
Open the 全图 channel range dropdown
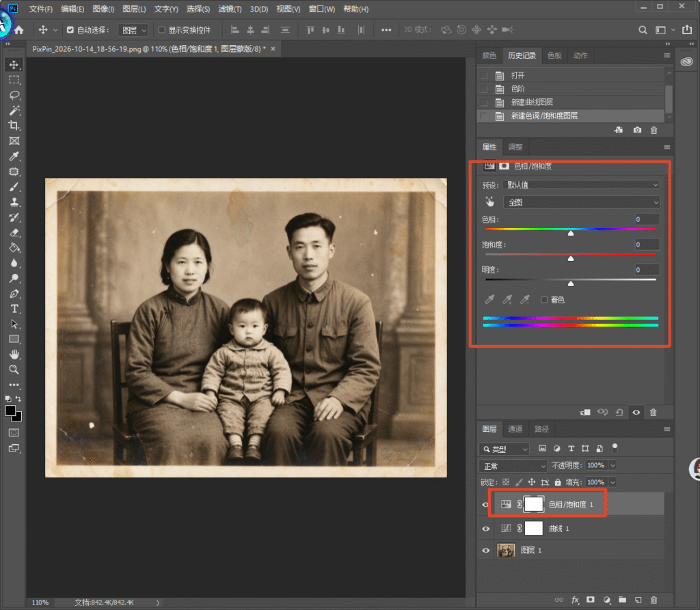[x=582, y=202]
